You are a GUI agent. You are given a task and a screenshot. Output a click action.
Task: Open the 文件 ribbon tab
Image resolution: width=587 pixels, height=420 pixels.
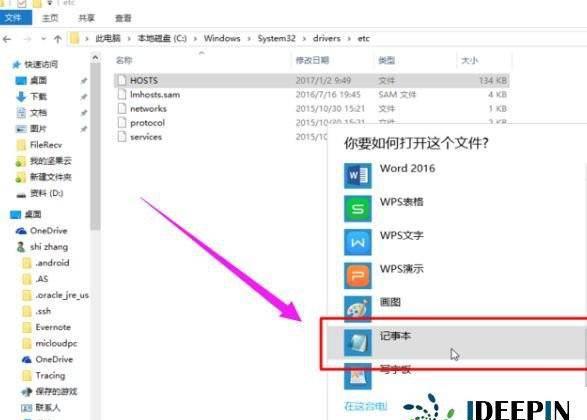(x=15, y=18)
